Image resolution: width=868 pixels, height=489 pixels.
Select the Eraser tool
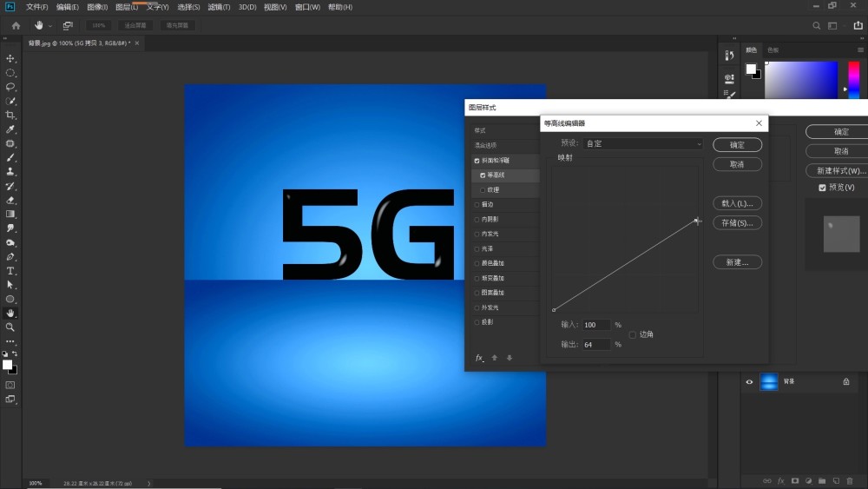click(10, 200)
